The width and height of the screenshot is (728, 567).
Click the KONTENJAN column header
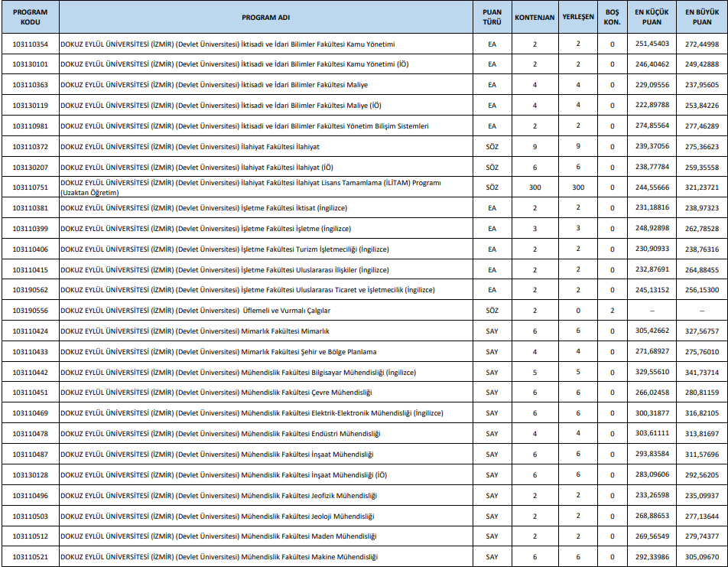535,17
